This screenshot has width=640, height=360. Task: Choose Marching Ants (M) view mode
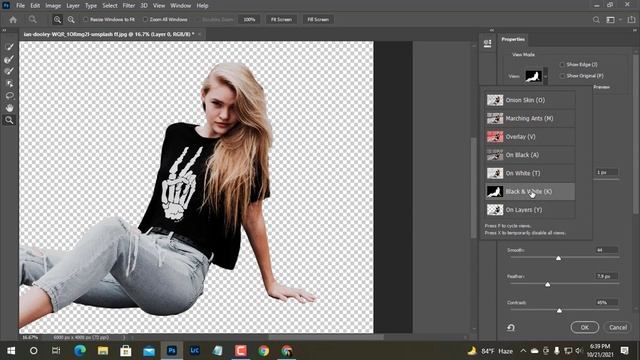coord(530,118)
